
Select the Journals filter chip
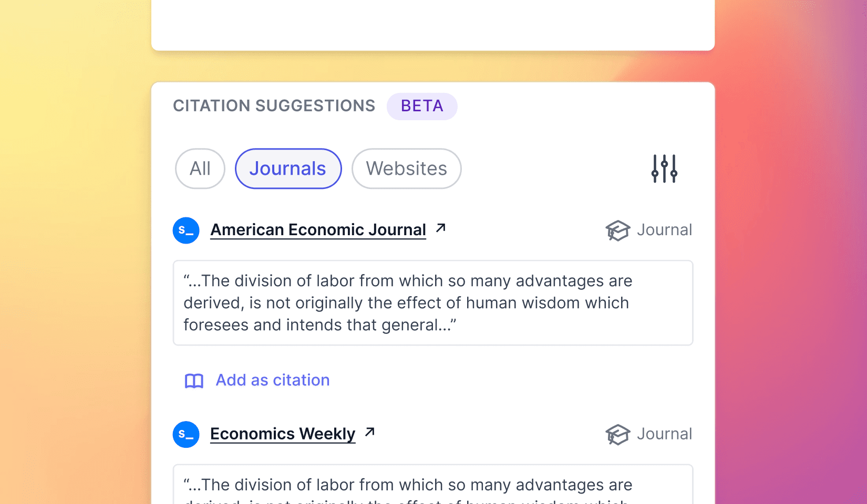(x=288, y=169)
